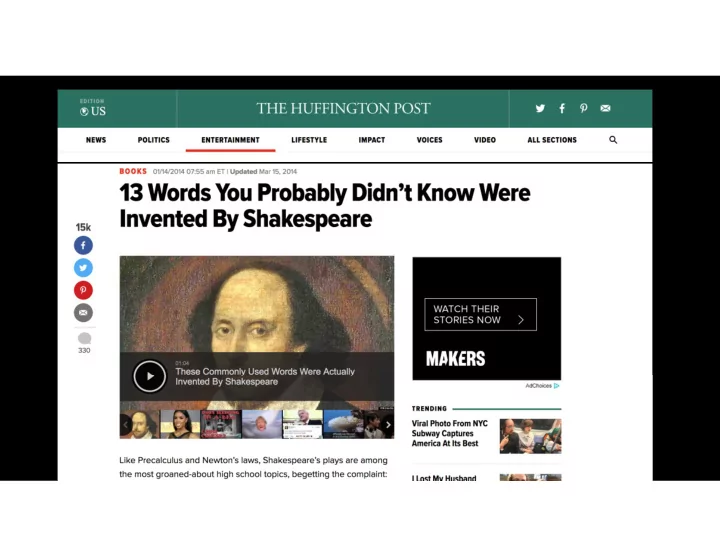Select the red-text carousel thumbnail

point(221,424)
